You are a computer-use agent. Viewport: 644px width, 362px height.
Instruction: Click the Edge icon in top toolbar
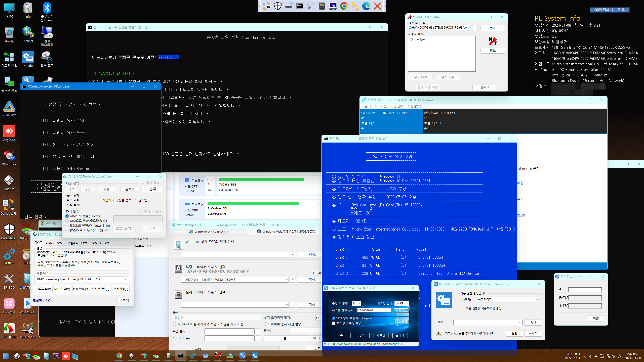[366, 6]
